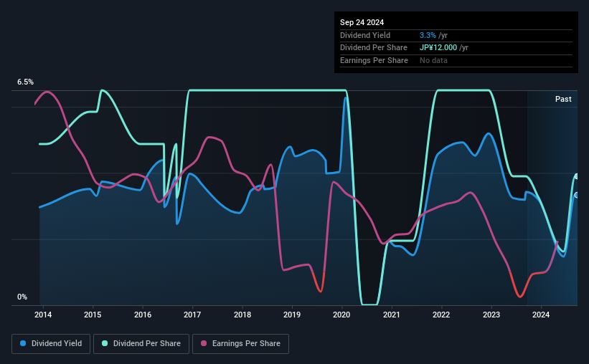This screenshot has width=589, height=364.
Task: Click the 2023 x-axis label
Action: [491, 315]
